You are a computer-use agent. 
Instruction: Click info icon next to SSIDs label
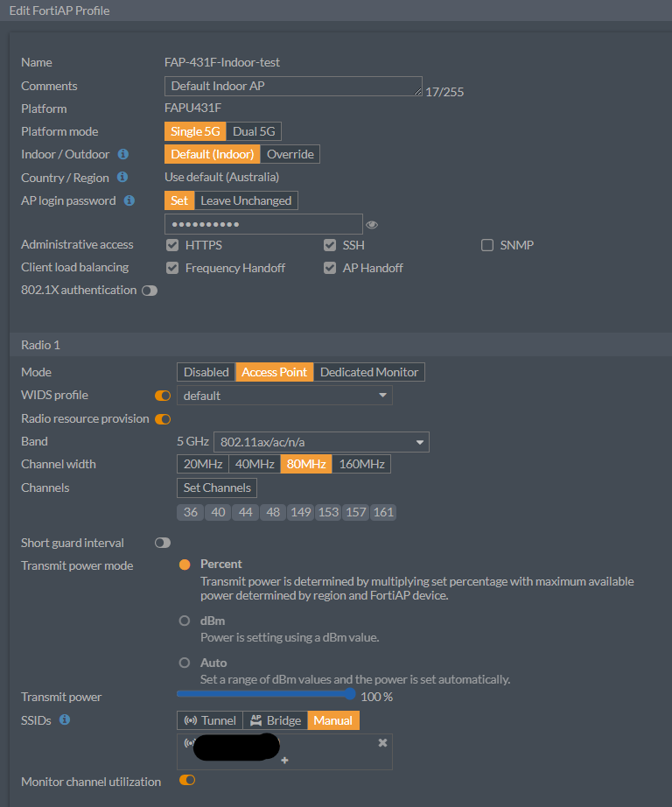[65, 720]
